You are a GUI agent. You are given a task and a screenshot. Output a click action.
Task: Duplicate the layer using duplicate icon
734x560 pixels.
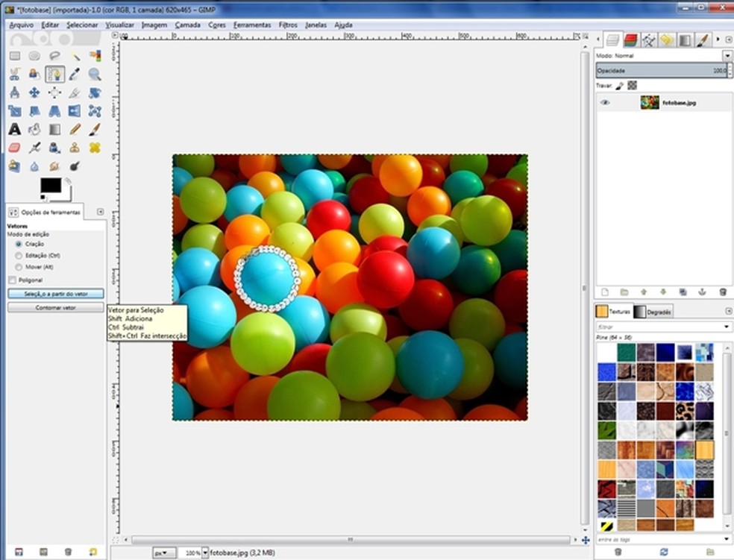(x=683, y=292)
